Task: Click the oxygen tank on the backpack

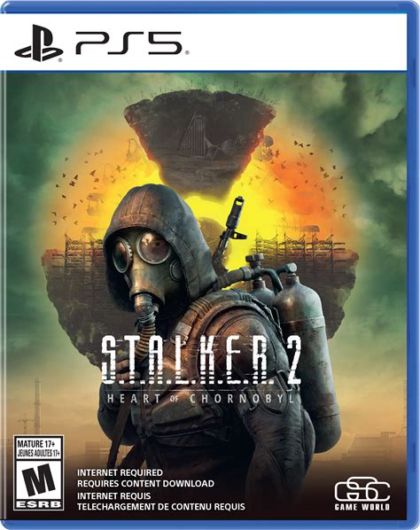Action: point(306,341)
